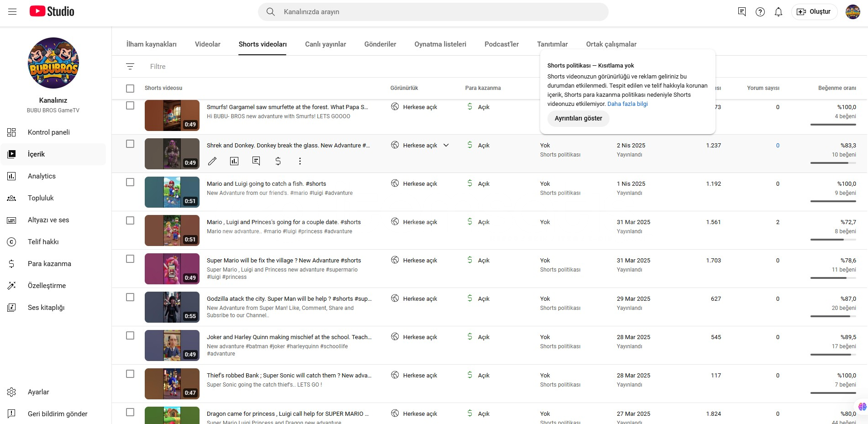
Task: Open comments icon in Shrek video row
Action: point(256,161)
